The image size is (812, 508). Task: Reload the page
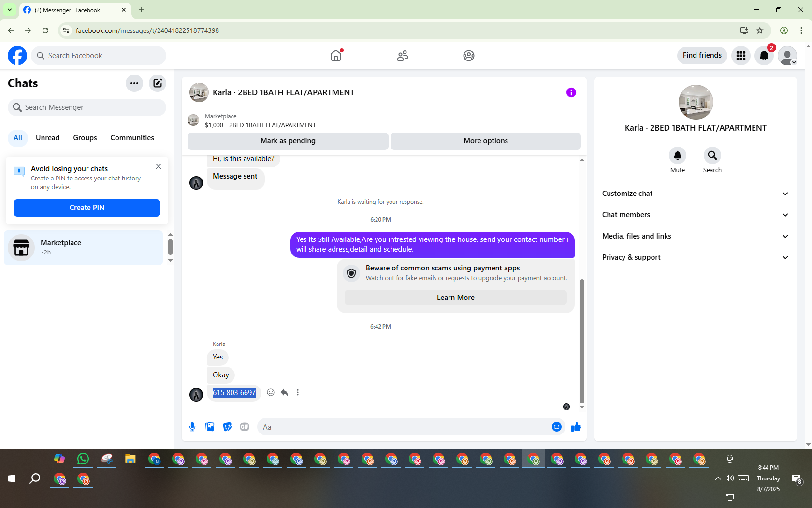pyautogui.click(x=45, y=30)
